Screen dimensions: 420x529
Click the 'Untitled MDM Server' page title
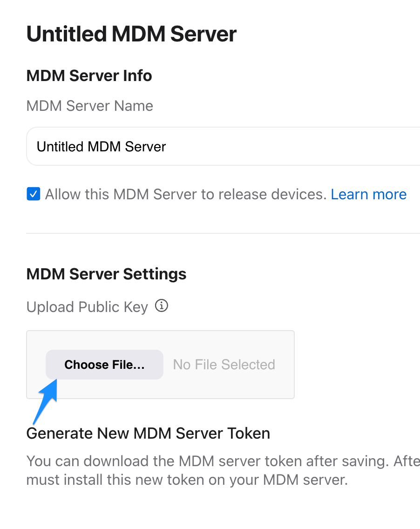tap(132, 34)
